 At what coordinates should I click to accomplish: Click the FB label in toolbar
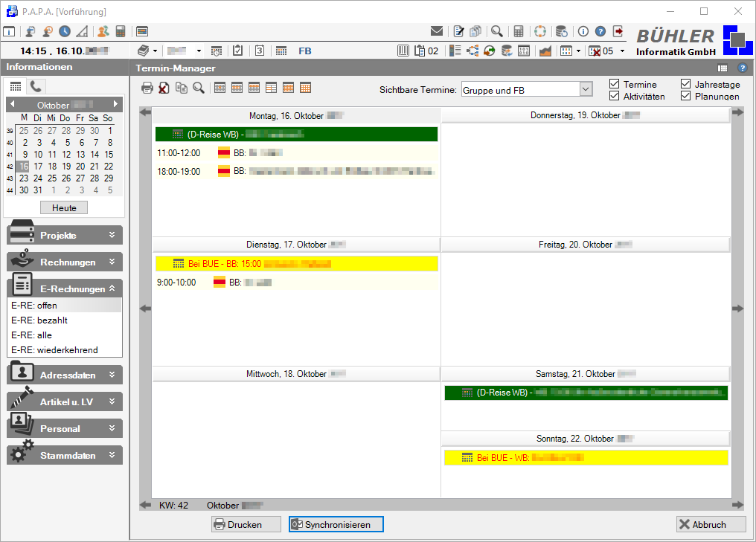[305, 51]
